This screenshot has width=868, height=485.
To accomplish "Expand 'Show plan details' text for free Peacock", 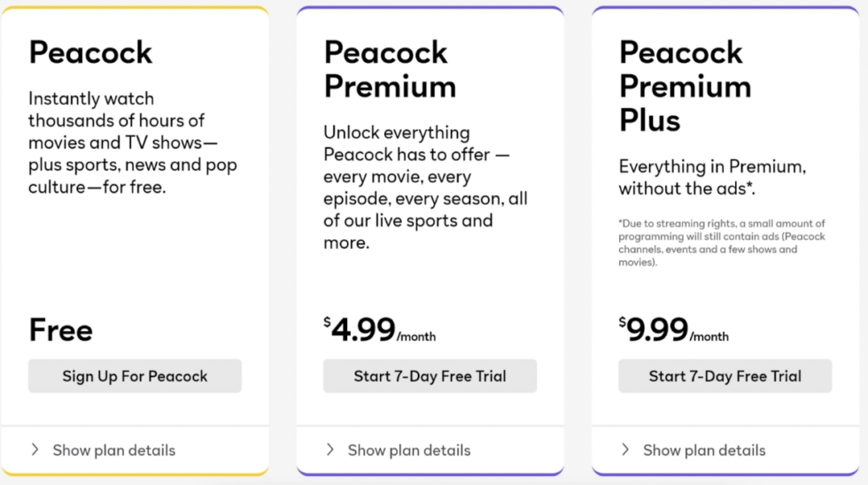I will click(114, 450).
